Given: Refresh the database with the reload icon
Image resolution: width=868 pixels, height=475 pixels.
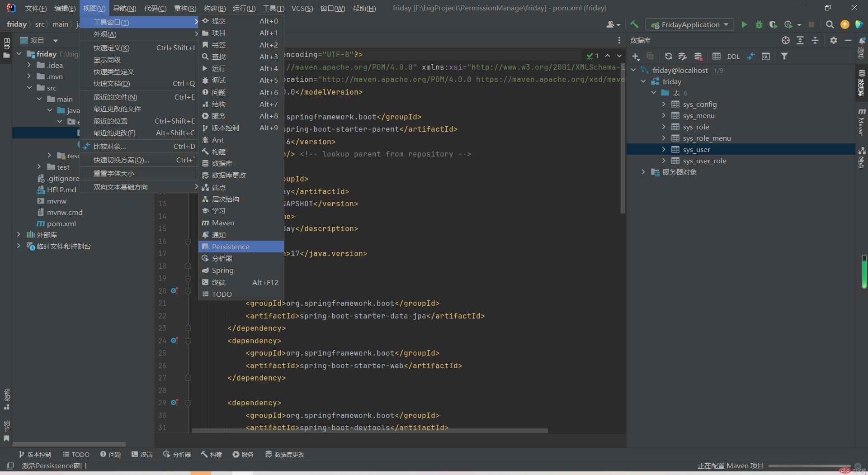Looking at the screenshot, I should [x=668, y=57].
